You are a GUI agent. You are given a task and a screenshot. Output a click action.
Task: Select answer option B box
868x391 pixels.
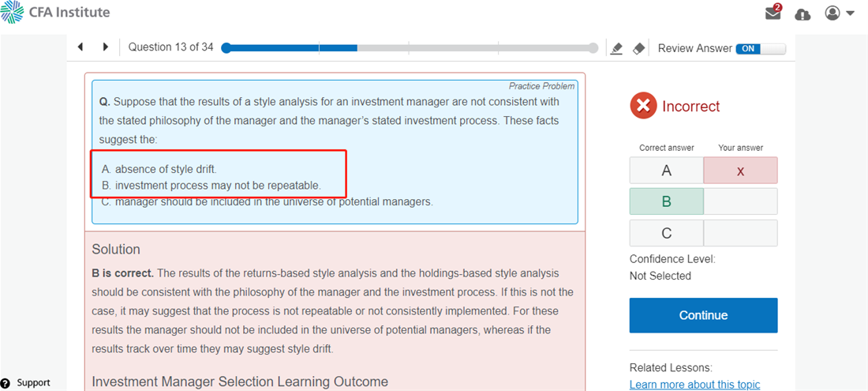coord(666,201)
